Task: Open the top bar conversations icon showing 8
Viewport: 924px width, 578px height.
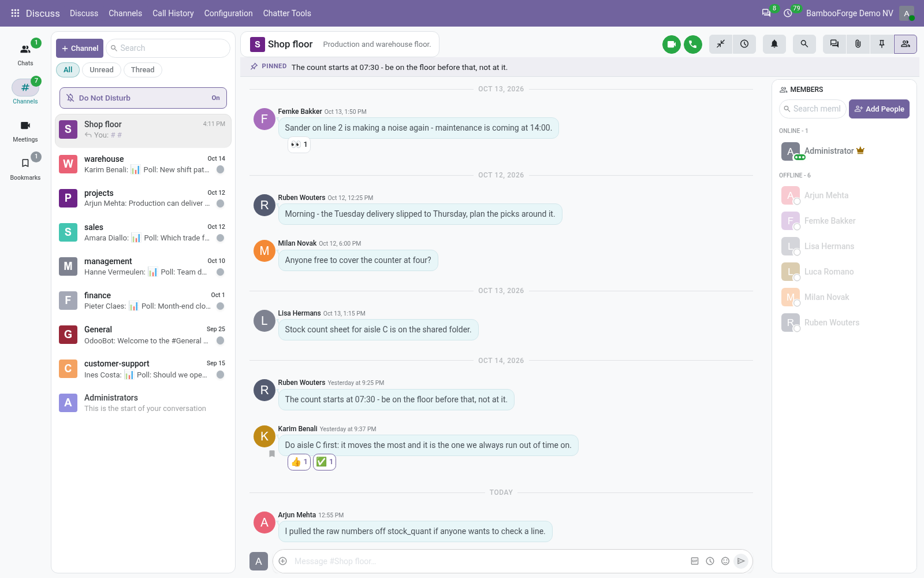Action: pos(766,13)
